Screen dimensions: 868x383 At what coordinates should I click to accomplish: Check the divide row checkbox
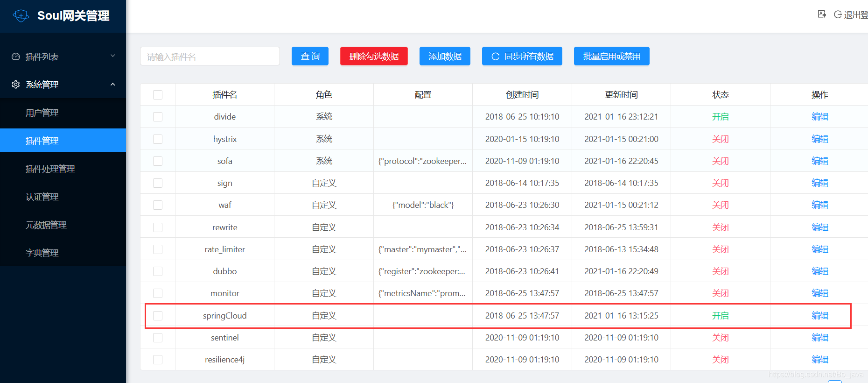[158, 117]
